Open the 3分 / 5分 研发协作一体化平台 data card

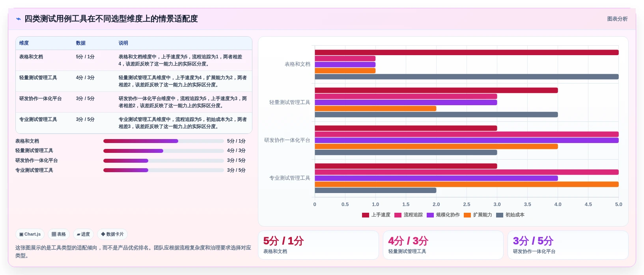[568, 245]
